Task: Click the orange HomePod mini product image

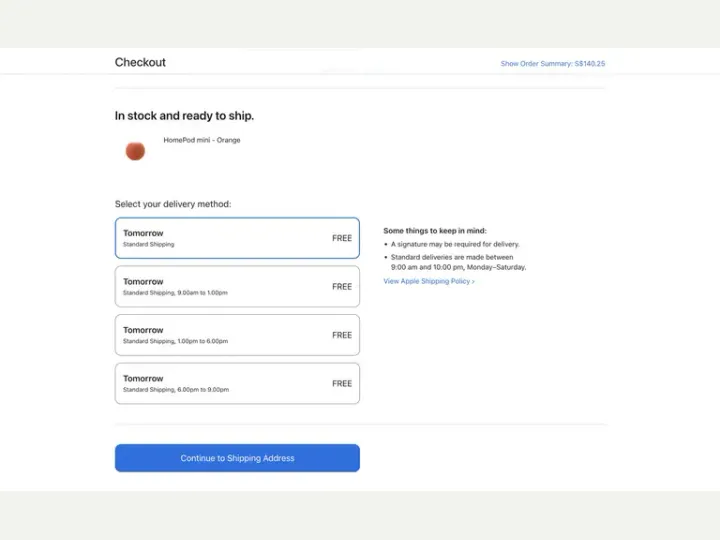Action: (135, 151)
